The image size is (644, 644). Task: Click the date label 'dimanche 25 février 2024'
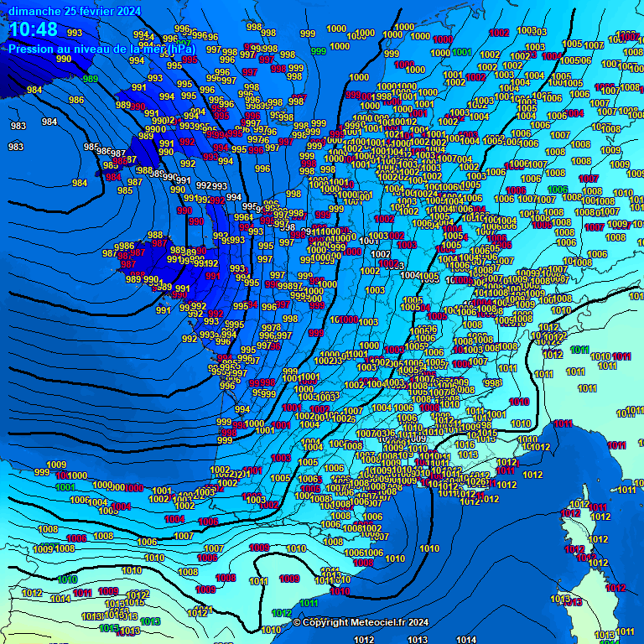tap(75, 11)
